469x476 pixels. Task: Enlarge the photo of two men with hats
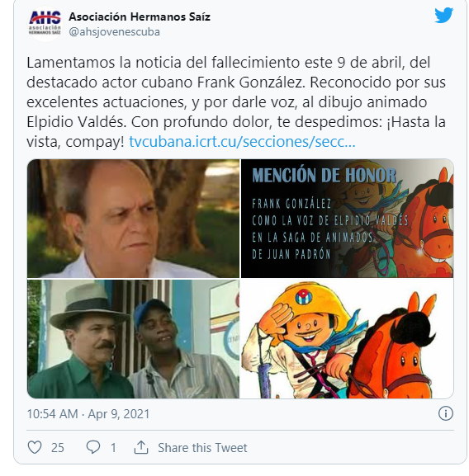click(133, 339)
